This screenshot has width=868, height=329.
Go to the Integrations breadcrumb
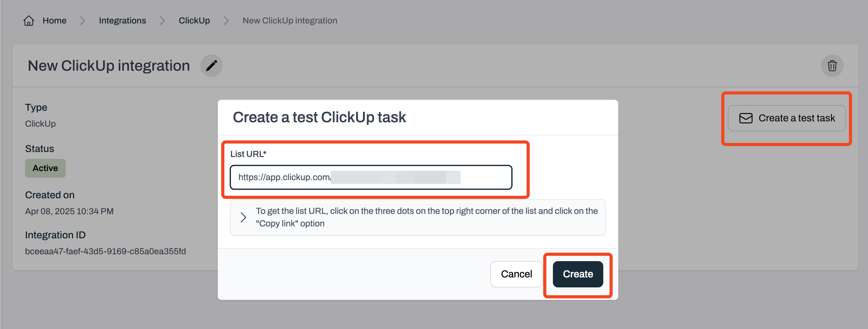point(122,21)
